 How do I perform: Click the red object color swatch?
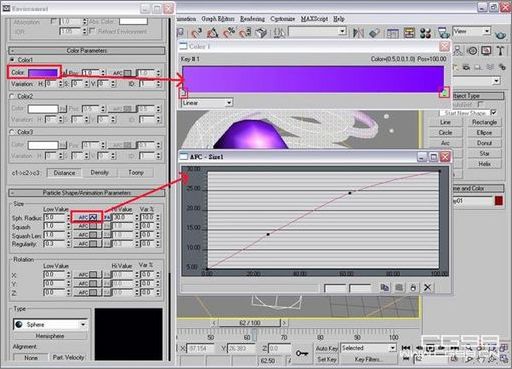[499, 201]
